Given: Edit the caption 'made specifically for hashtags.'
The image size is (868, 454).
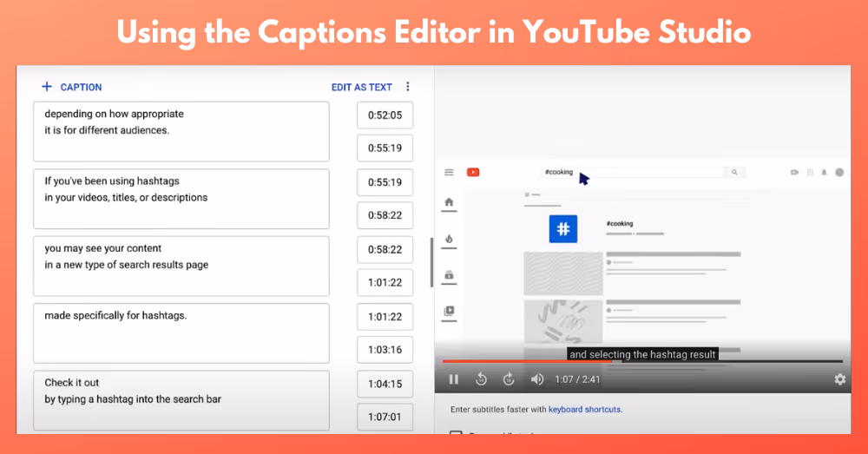Looking at the screenshot, I should pyautogui.click(x=181, y=333).
